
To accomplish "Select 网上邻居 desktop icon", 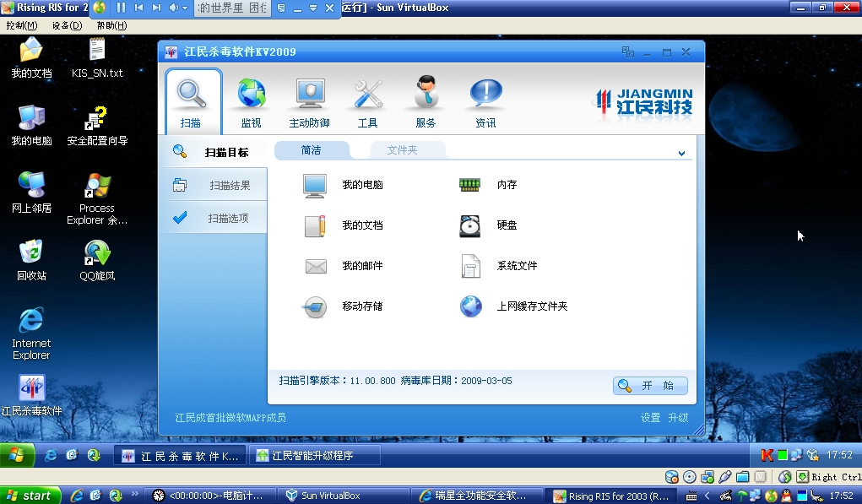I will pos(31,193).
